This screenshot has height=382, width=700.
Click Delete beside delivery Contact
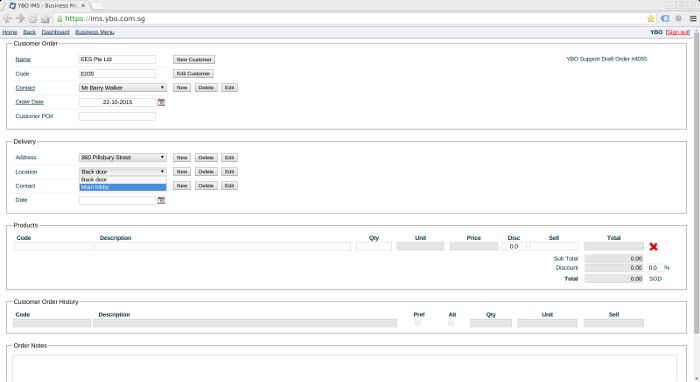206,186
